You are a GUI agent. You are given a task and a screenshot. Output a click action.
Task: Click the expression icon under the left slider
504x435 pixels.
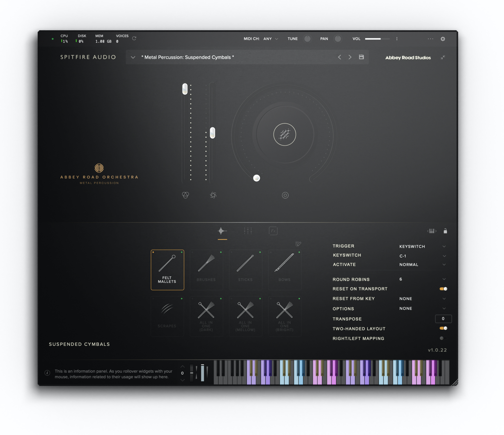coord(185,195)
